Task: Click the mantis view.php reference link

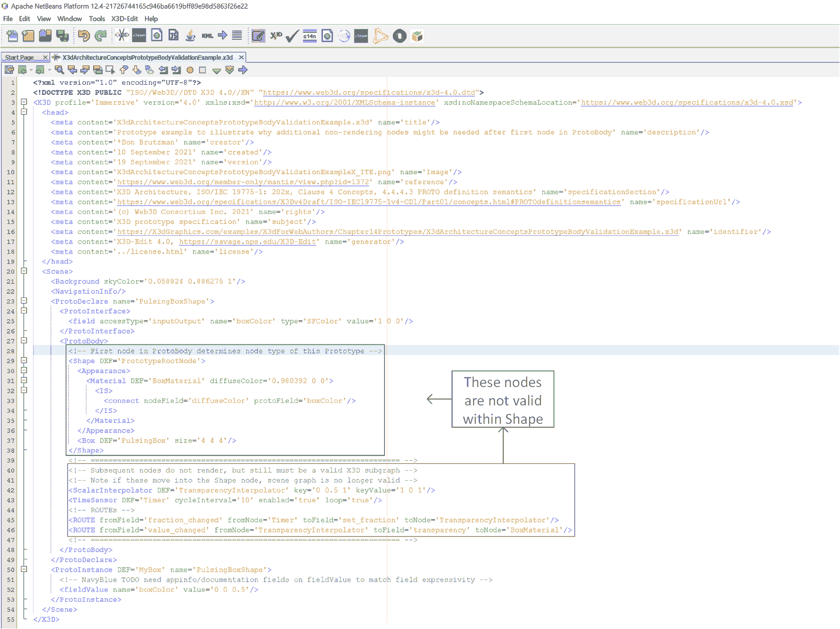Action: tap(243, 182)
